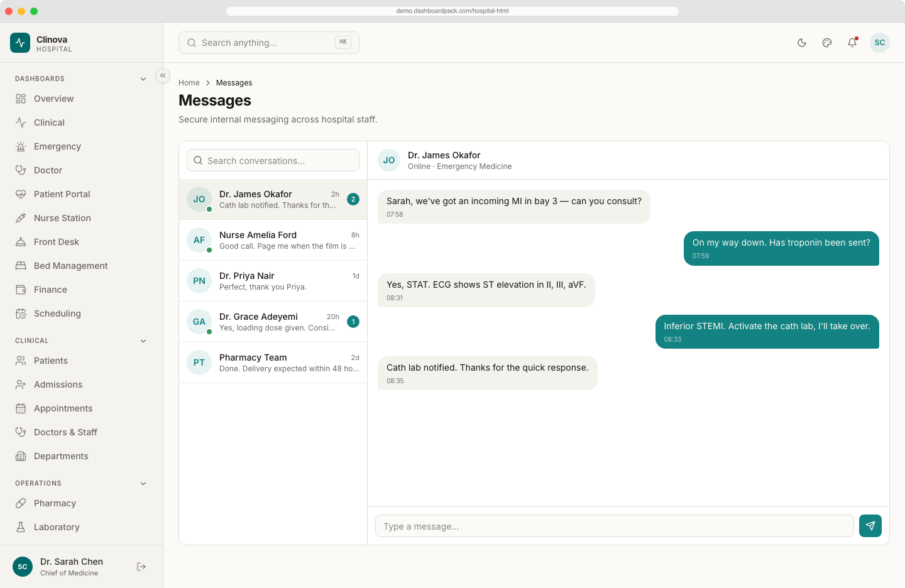Click the Laboratory flask icon
This screenshot has height=588, width=905.
(x=21, y=527)
